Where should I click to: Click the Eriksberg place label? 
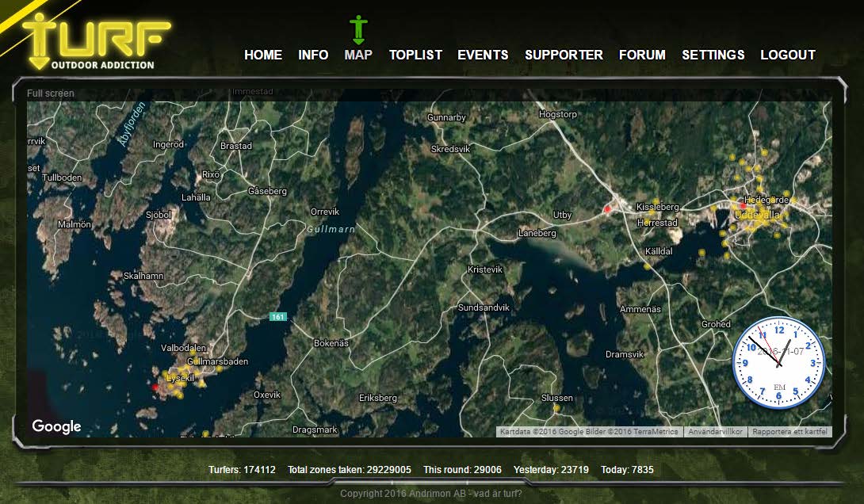coord(377,398)
